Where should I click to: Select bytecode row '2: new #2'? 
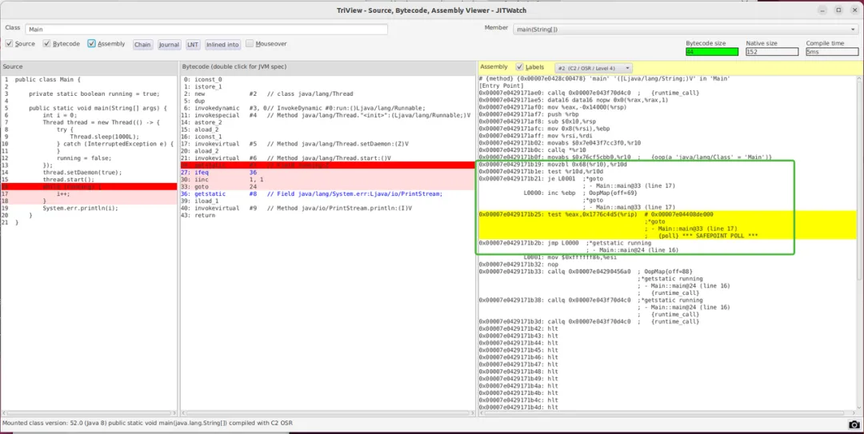(x=327, y=94)
